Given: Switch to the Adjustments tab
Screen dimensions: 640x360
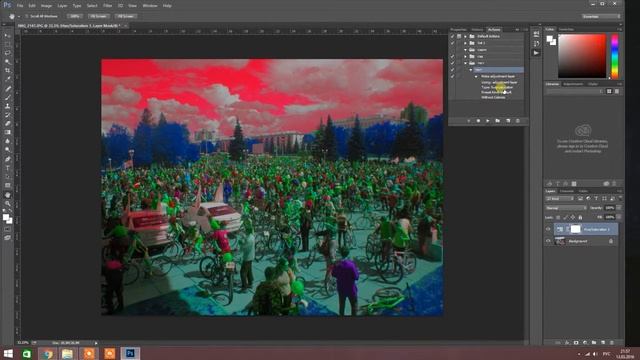Looking at the screenshot, I should (573, 84).
